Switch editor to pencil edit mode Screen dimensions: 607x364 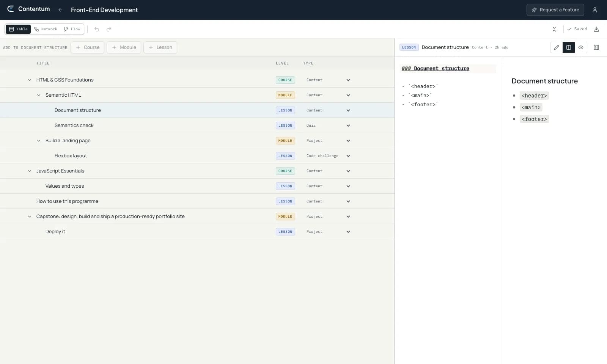[x=556, y=47]
